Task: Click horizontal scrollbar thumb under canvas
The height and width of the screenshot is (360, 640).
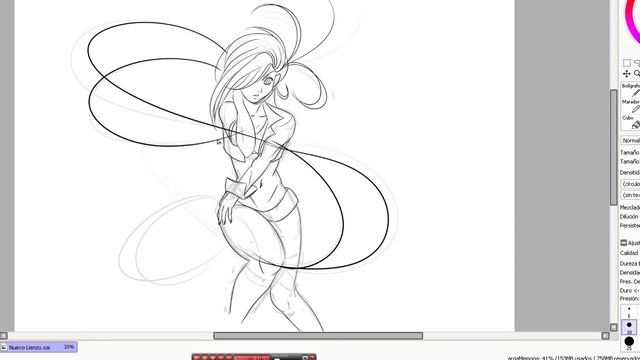Action: pos(318,336)
